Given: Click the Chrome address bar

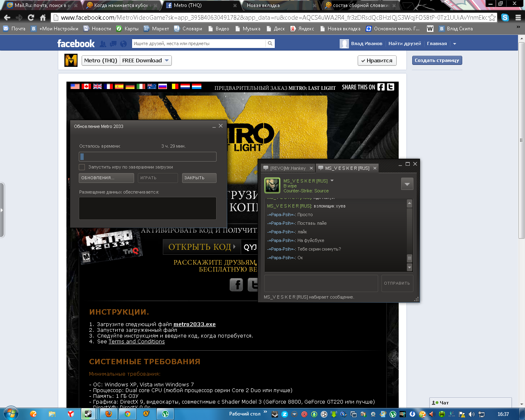Looking at the screenshot, I should [274, 18].
